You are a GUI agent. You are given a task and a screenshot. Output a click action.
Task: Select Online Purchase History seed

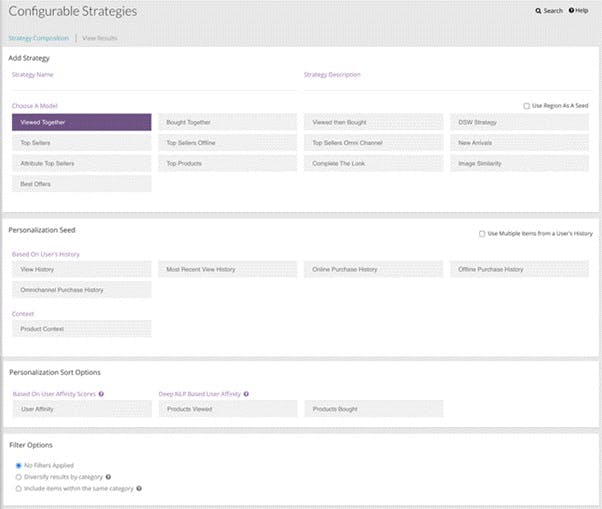373,269
